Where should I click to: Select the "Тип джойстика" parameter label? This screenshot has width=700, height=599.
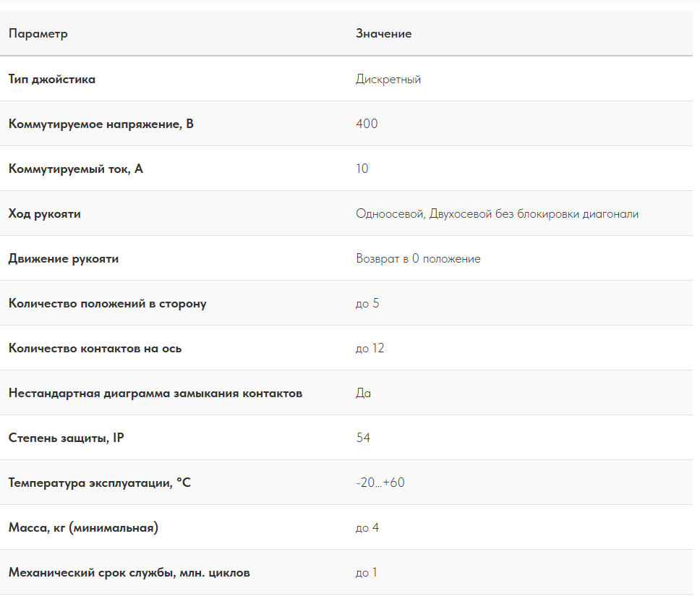(x=52, y=80)
